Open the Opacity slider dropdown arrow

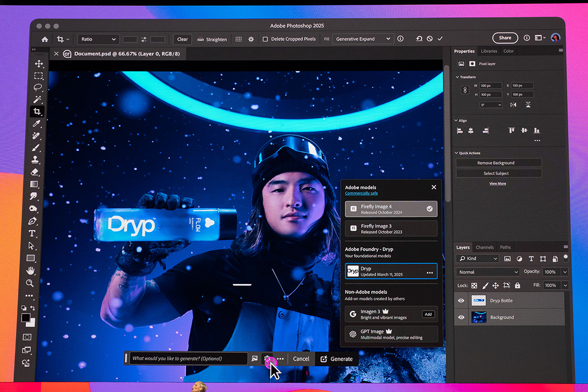565,272
